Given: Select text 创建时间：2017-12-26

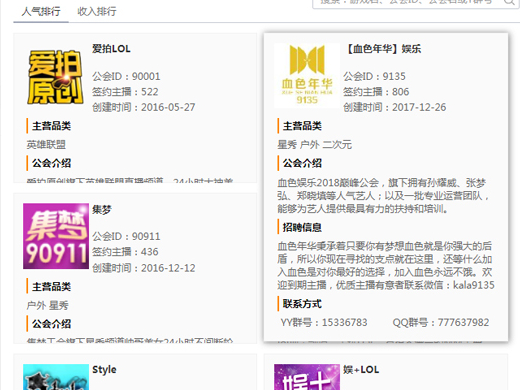Looking at the screenshot, I should point(395,107).
